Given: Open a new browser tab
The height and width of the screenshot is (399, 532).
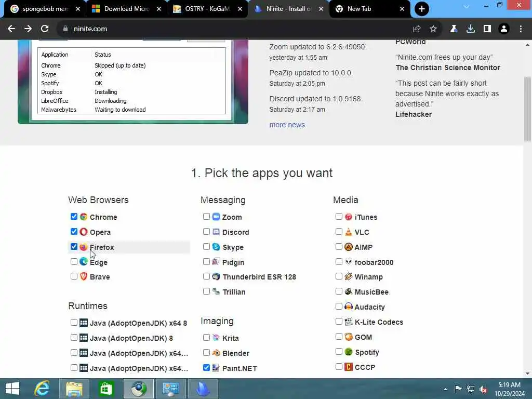Looking at the screenshot, I should pos(422,9).
